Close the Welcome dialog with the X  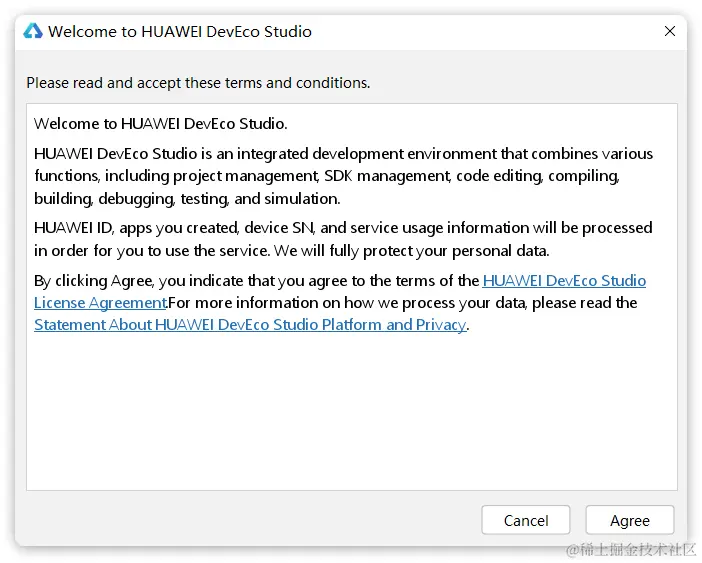pyautogui.click(x=670, y=31)
